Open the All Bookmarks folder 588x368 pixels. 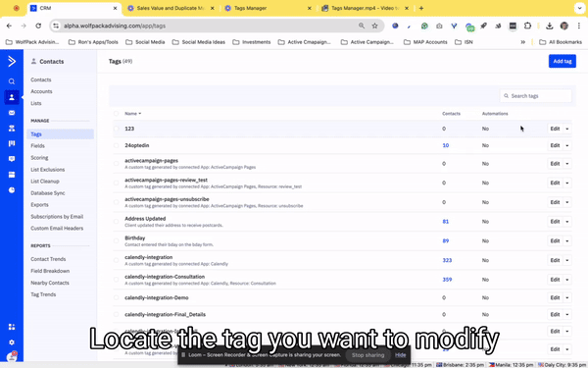click(x=561, y=42)
